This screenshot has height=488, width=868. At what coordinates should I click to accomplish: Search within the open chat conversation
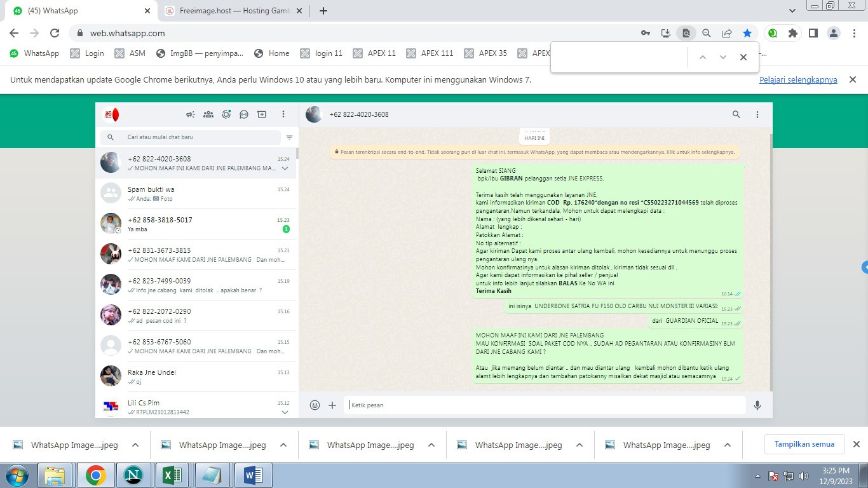point(736,114)
